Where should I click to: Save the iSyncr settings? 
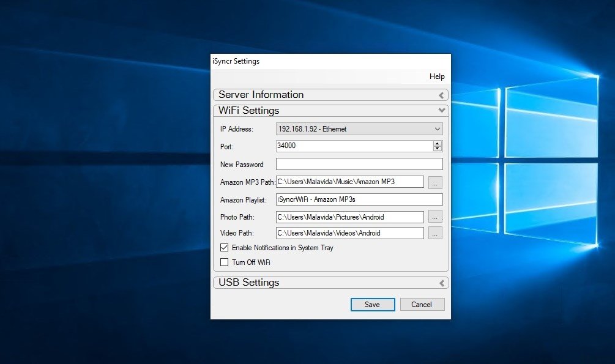tap(373, 305)
